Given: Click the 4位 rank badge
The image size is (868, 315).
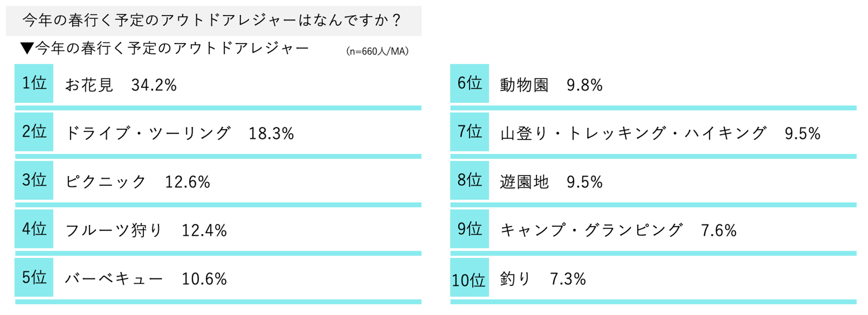Looking at the screenshot, I should pos(34,229).
